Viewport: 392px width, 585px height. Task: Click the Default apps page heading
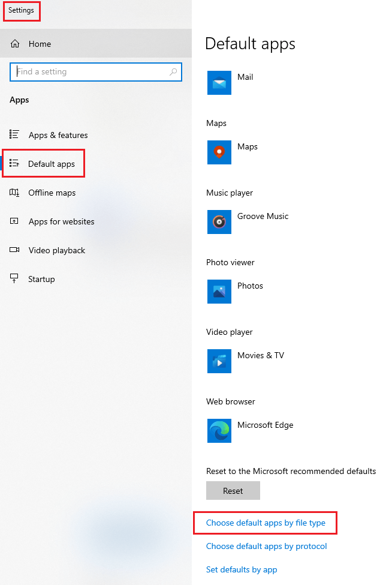[x=250, y=44]
